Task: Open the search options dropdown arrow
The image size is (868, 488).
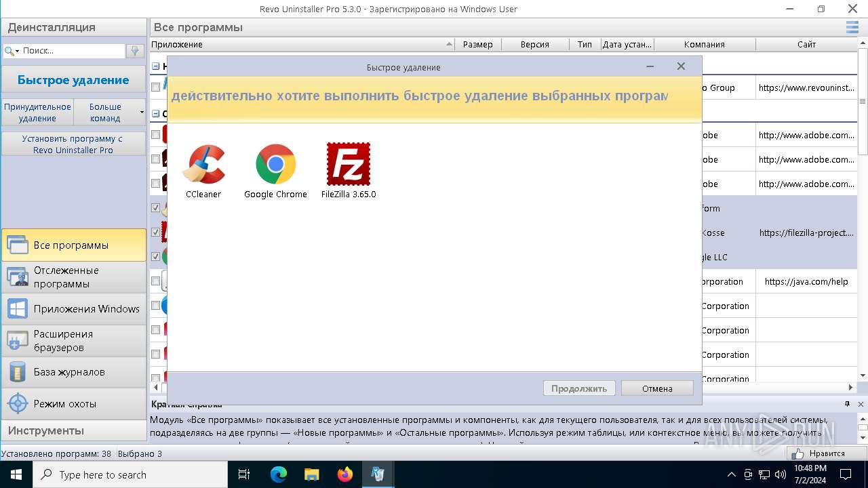Action: coord(17,51)
